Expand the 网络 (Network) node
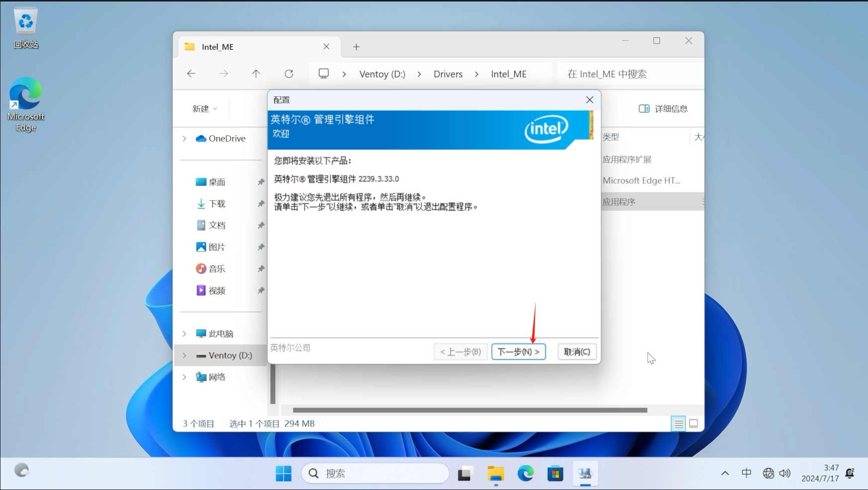The image size is (868, 490). 185,377
